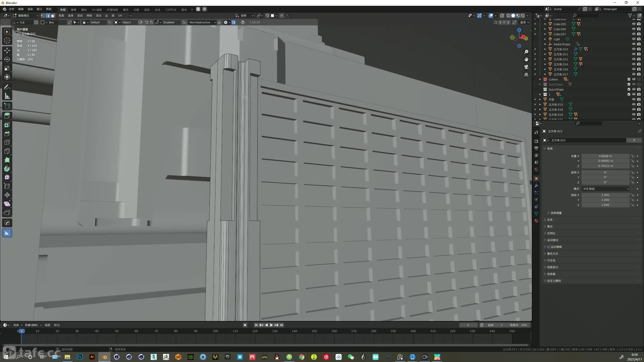Select the Knife tool
This screenshot has height=362, width=644.
[7, 151]
